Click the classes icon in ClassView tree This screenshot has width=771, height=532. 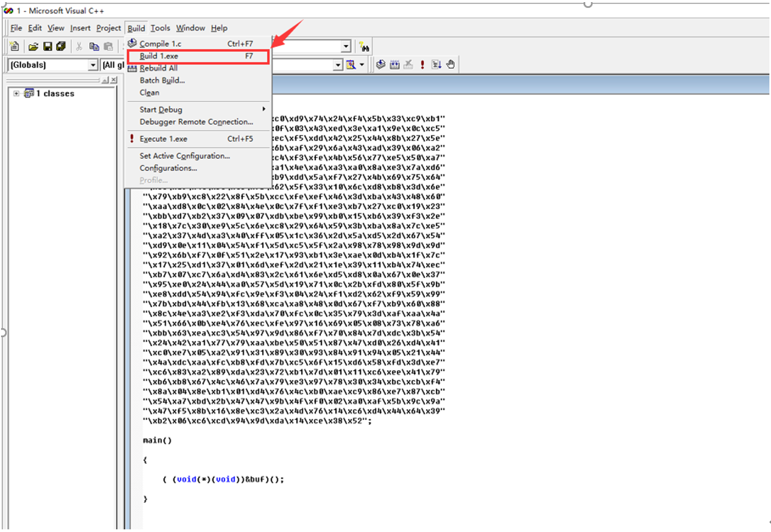29,93
